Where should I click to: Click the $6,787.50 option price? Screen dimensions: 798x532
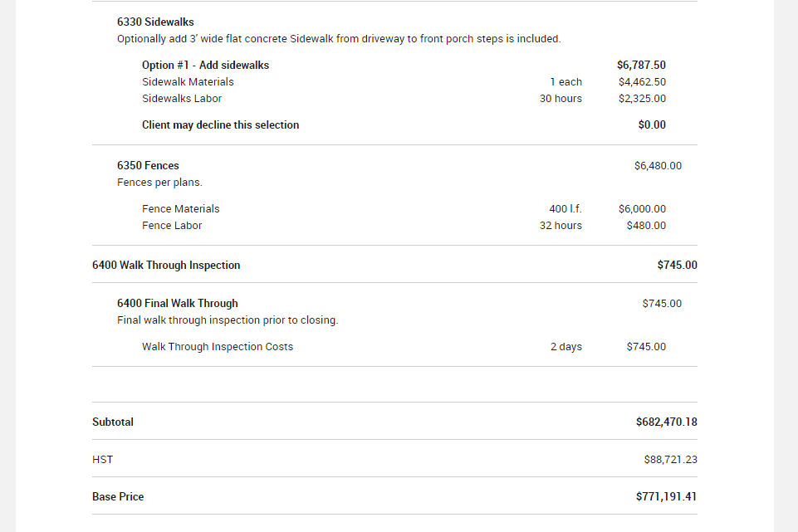[641, 65]
